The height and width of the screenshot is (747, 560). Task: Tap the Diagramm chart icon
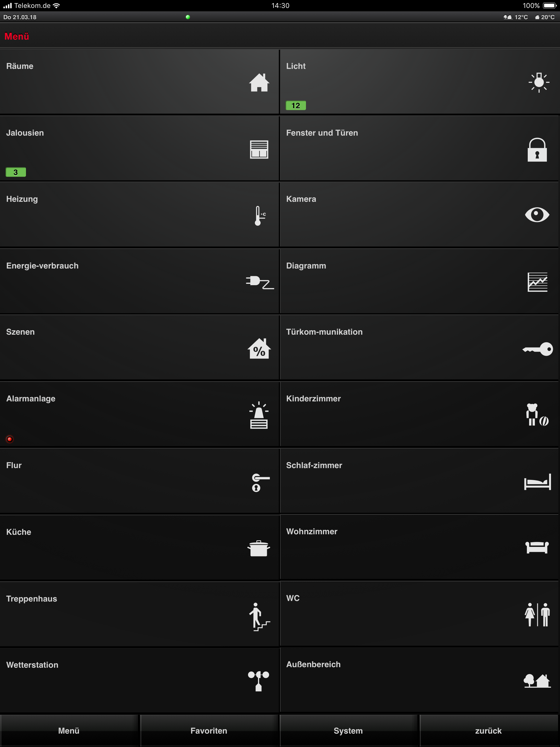tap(537, 282)
